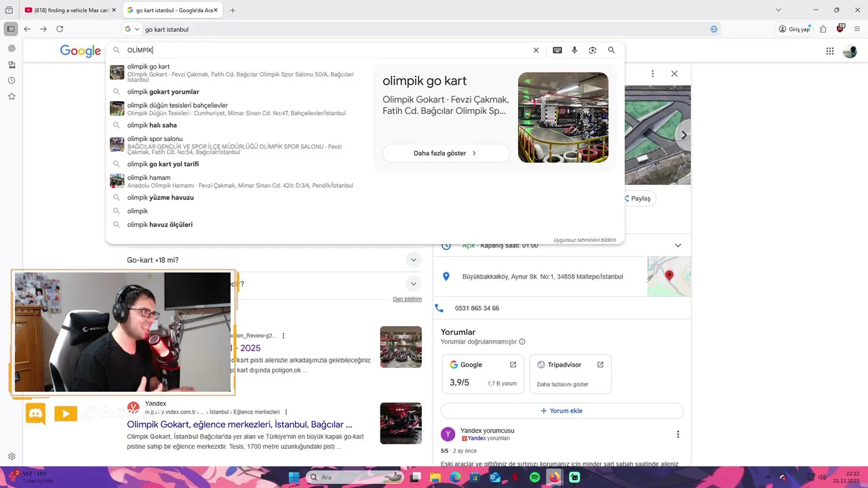
Task: Open the red go-kart thumbnail beside Yandex result
Action: [401, 424]
